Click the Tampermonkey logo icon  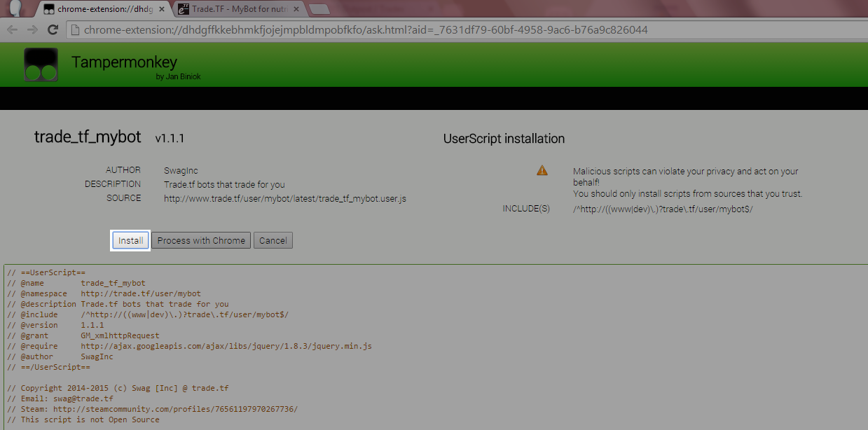pyautogui.click(x=41, y=65)
